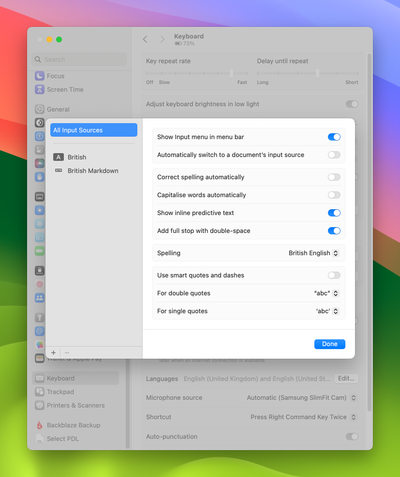This screenshot has width=400, height=477.
Task: Toggle the Auto-punctuation switch
Action: [352, 436]
